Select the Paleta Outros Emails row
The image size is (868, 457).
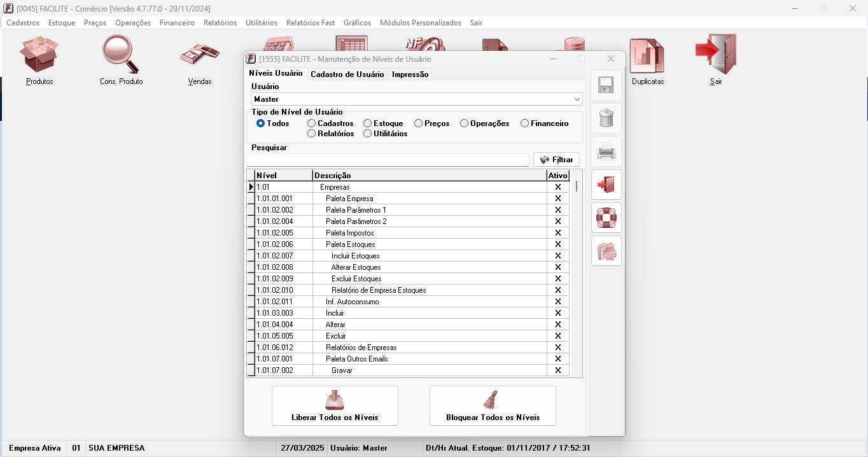tap(408, 359)
